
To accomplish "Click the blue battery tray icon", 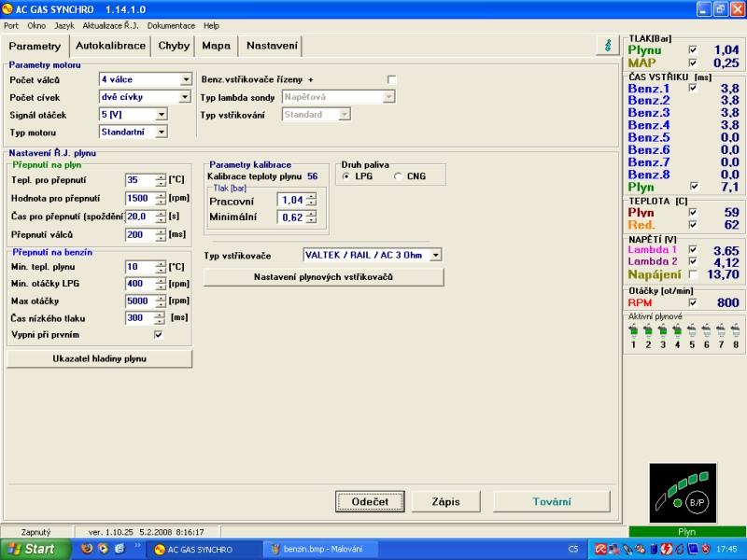I will click(x=654, y=549).
